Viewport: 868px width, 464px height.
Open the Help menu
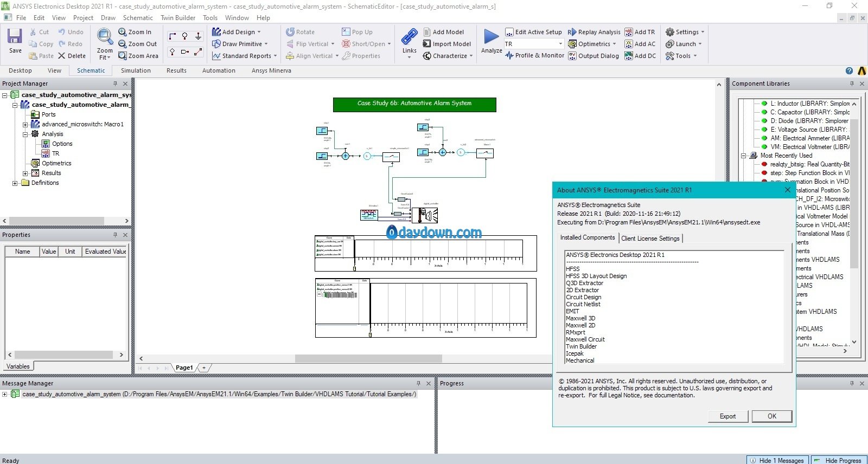(x=263, y=18)
